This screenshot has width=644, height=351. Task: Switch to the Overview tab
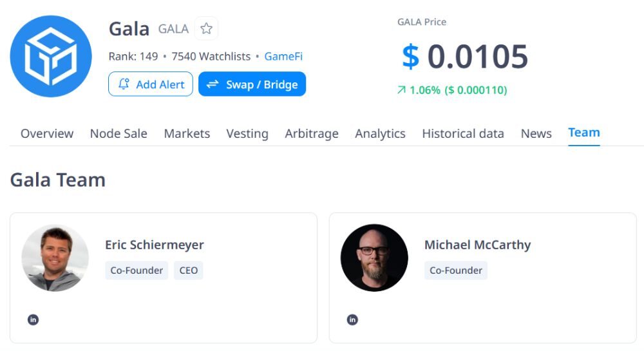click(x=47, y=133)
